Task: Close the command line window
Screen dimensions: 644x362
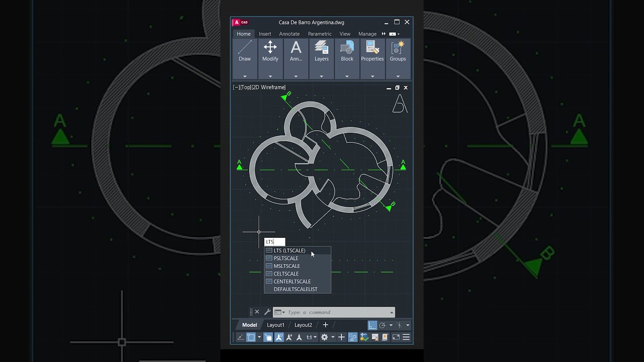Action: click(257, 312)
